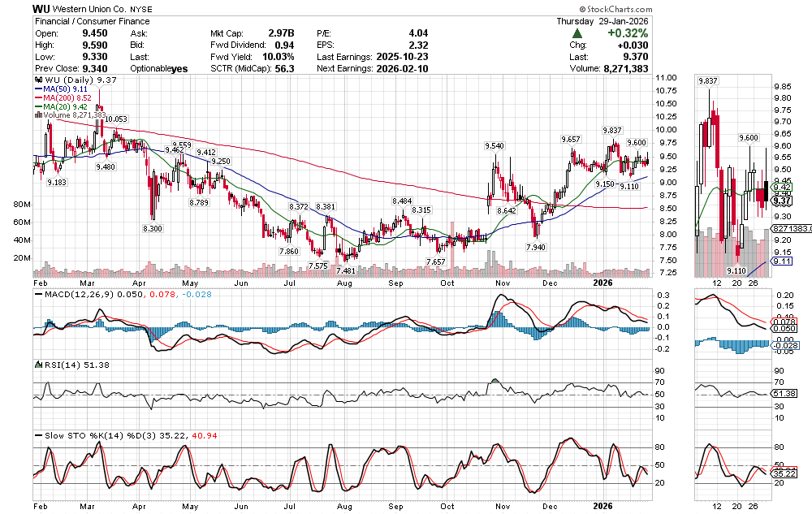Click the small icon before RSI(14)
Screen dimensions: 812x514
point(37,366)
